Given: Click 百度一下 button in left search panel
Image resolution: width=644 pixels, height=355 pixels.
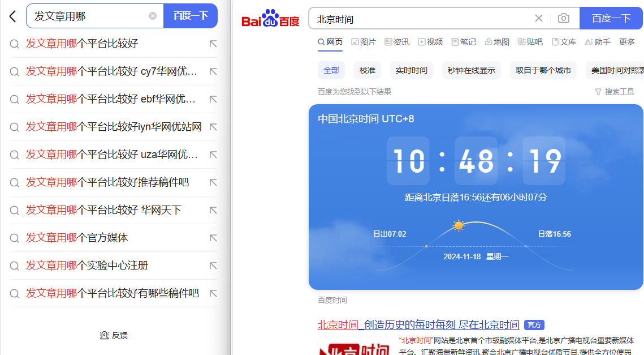Looking at the screenshot, I should point(191,16).
